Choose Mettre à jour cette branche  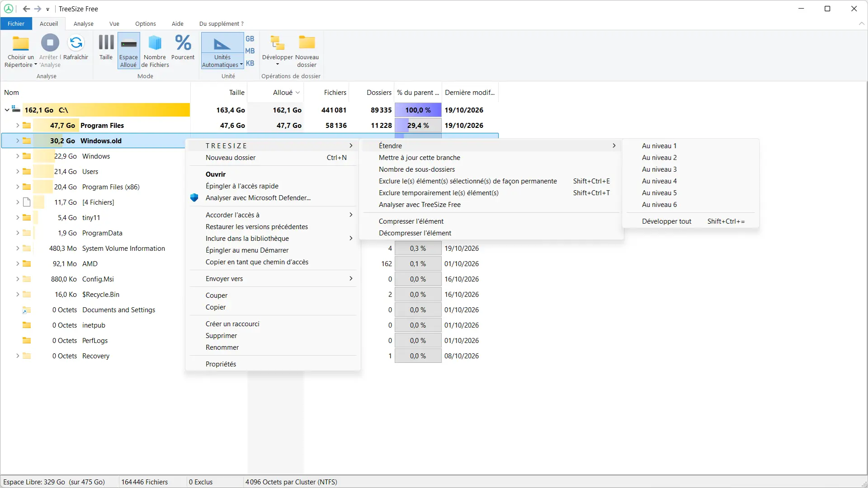click(491, 157)
